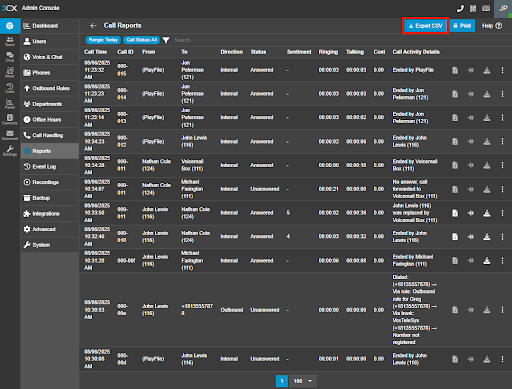Screen dimensions: 512x389
Task: Open the Panel icon in the narrow sidebar
Action: (x=10, y=104)
